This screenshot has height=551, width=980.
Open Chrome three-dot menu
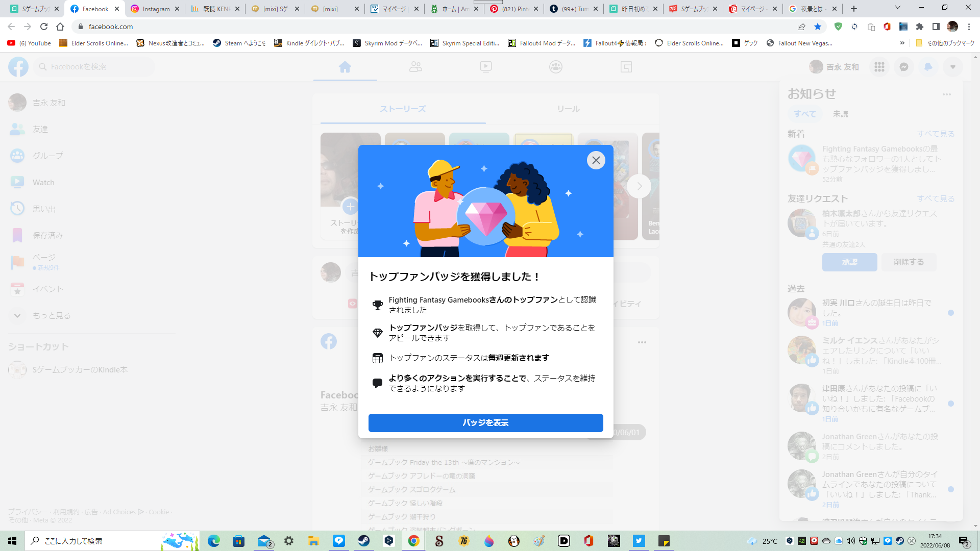tap(969, 27)
